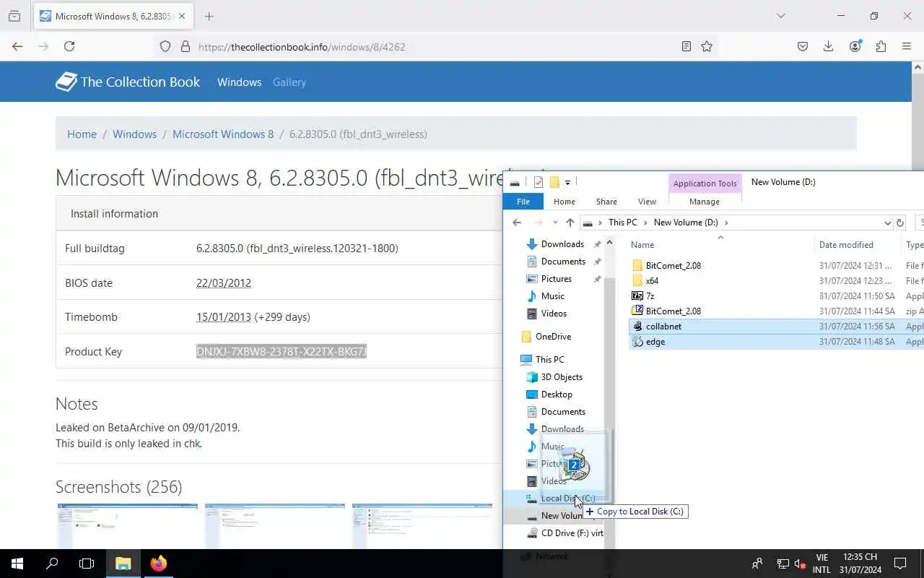Image resolution: width=924 pixels, height=578 pixels.
Task: Expand chevron after New Volume (D:) in address bar
Action: pos(726,223)
